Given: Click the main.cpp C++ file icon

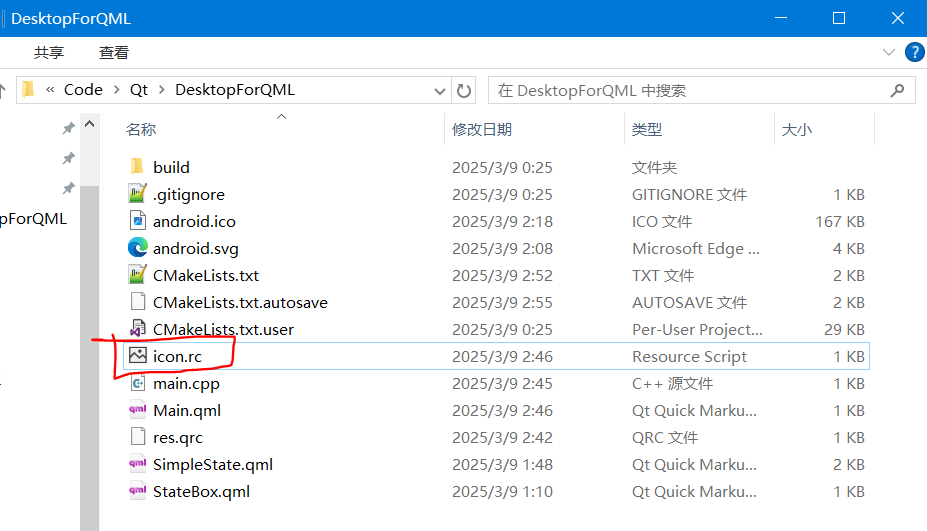Looking at the screenshot, I should 138,383.
